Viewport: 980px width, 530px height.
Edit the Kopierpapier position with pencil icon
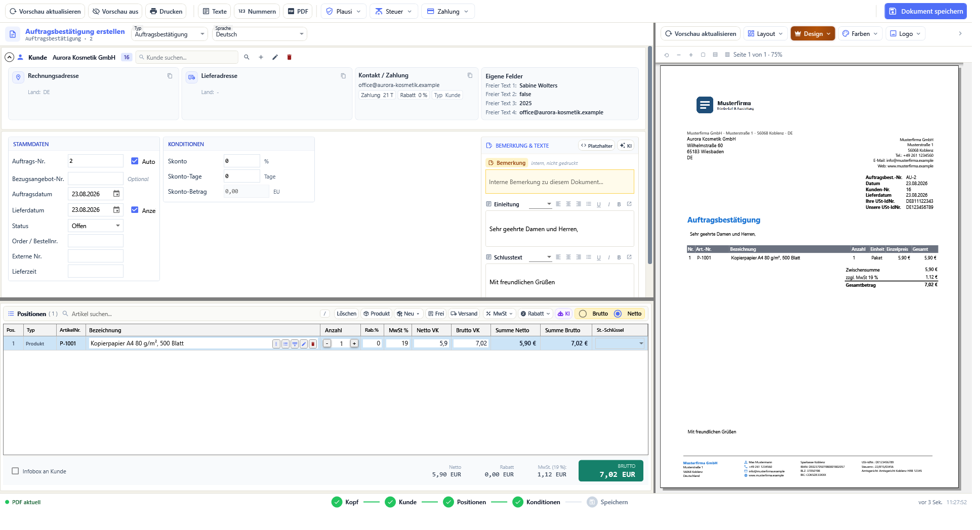pyautogui.click(x=304, y=344)
